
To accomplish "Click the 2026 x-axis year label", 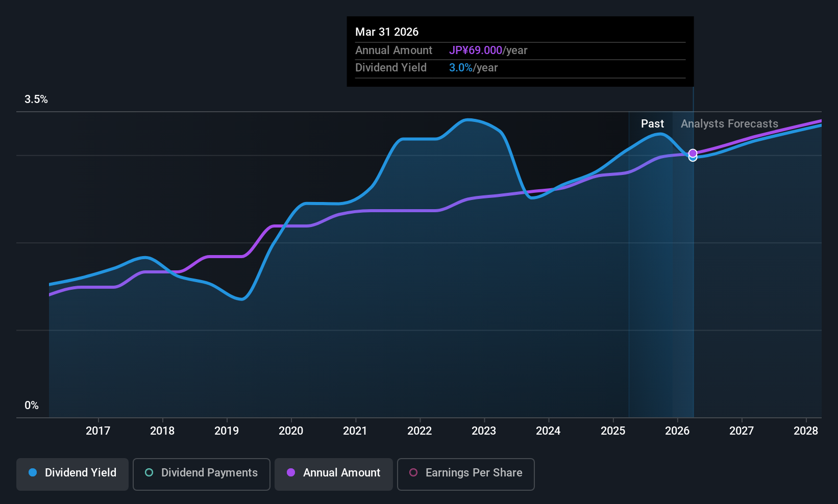I will click(x=677, y=431).
